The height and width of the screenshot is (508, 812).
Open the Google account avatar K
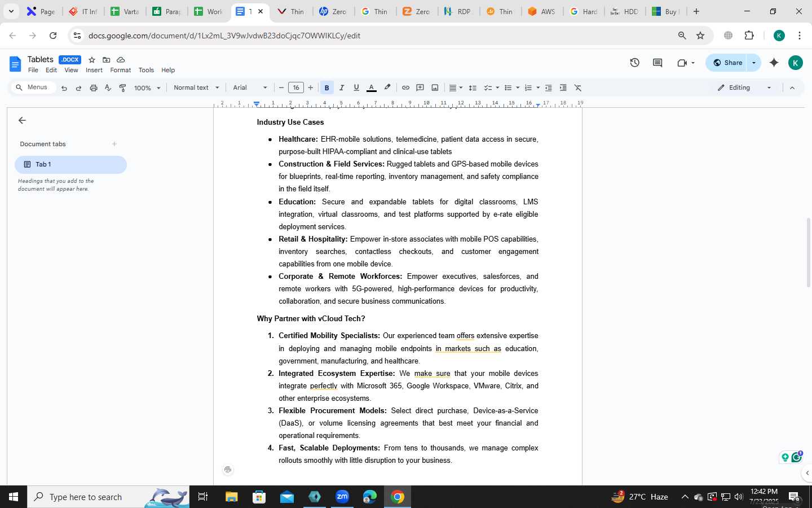pos(795,63)
